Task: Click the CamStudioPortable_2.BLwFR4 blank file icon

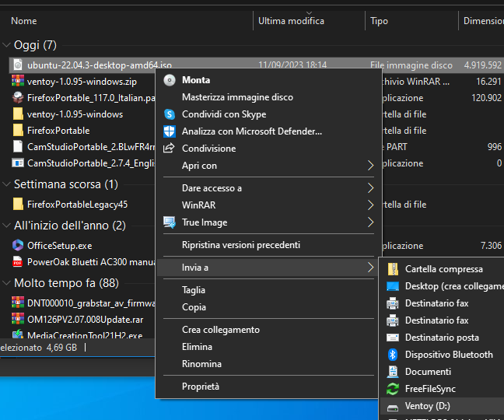Action: click(18, 146)
